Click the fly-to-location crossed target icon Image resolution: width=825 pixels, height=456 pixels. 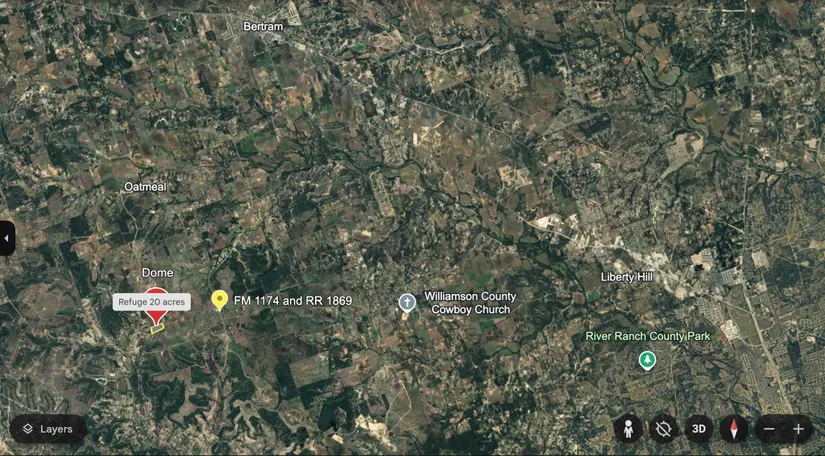(663, 429)
